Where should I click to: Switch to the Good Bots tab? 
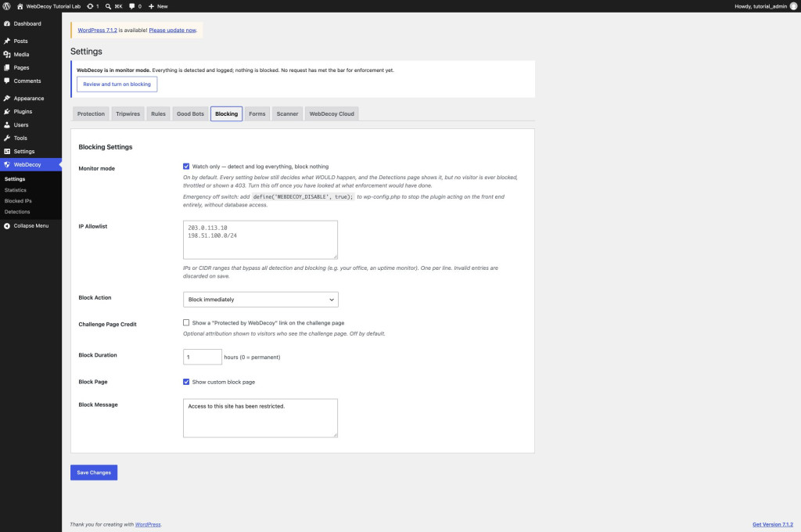(x=190, y=114)
